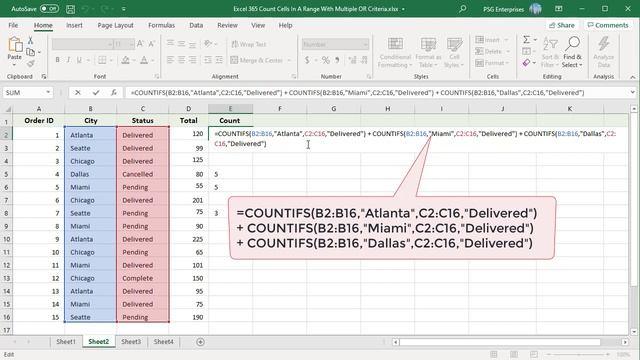This screenshot has width=640, height=360.
Task: Switch to Sheet4 tab
Action: [163, 342]
